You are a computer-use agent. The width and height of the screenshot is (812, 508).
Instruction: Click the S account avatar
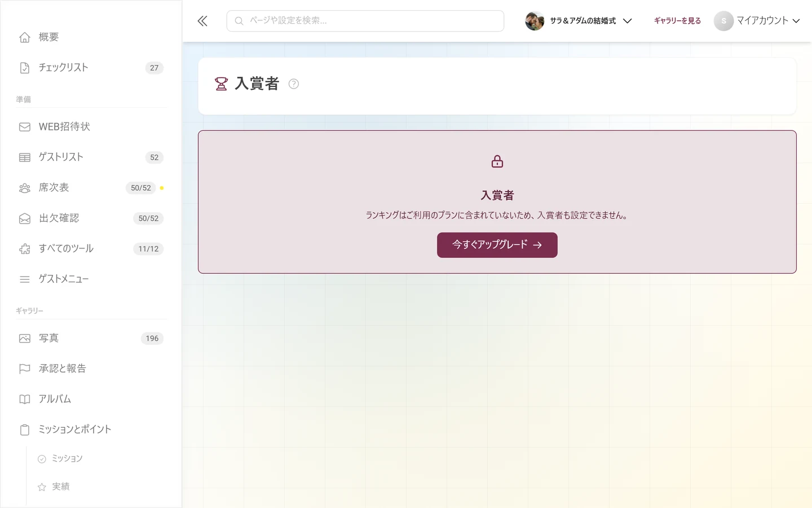723,21
